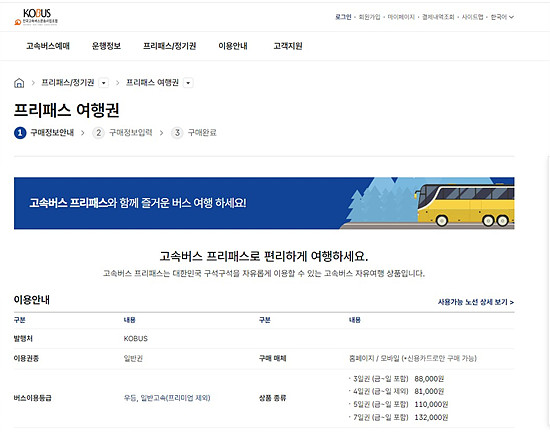Image resolution: width=550 pixels, height=432 pixels.
Task: Open the 고객지원 menu
Action: (x=288, y=46)
